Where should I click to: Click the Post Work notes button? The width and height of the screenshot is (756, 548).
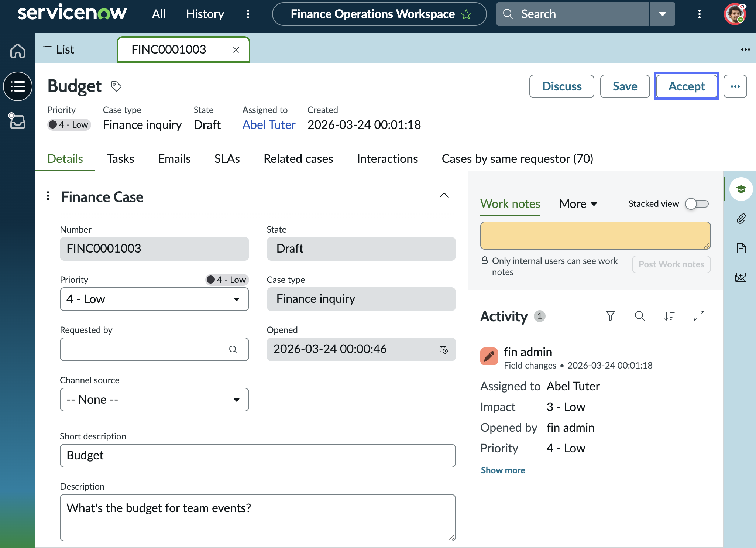(671, 264)
